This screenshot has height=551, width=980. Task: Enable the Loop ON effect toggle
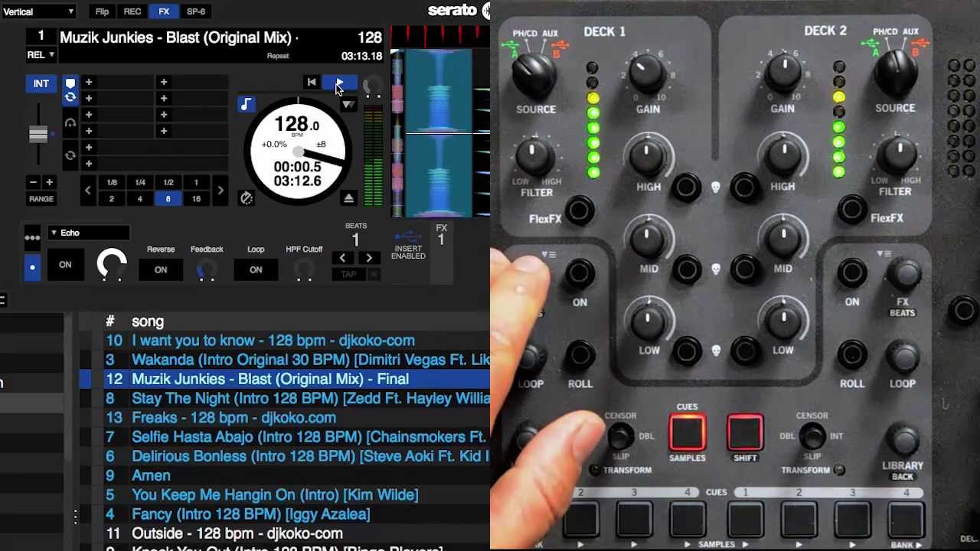pos(256,269)
